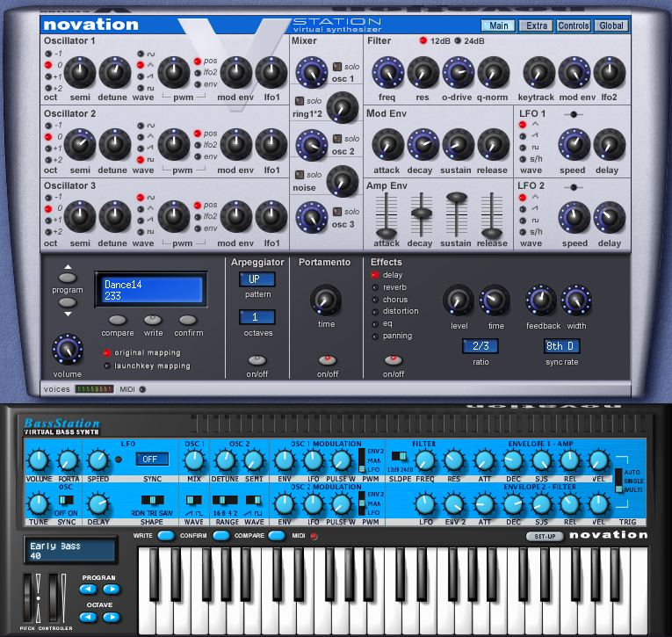Open the Main tab in V-Station
This screenshot has width=672, height=637.
point(498,25)
